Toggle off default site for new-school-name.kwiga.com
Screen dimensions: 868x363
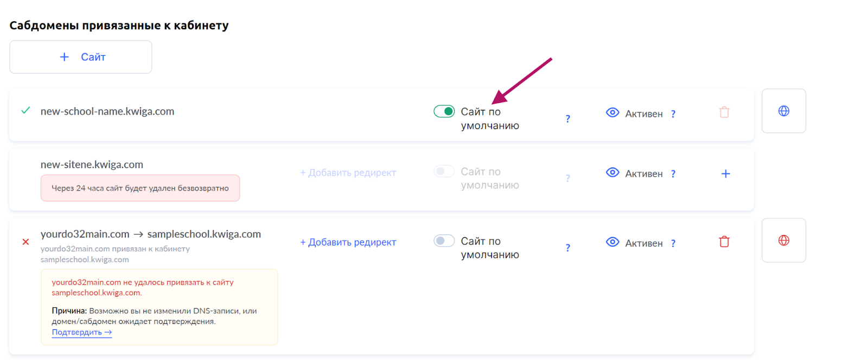click(444, 111)
